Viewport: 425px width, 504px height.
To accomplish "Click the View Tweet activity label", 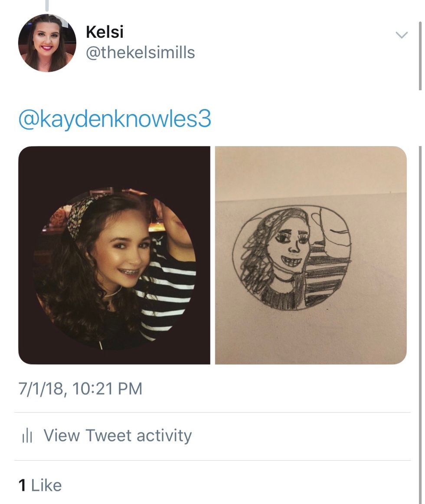I will click(x=118, y=436).
